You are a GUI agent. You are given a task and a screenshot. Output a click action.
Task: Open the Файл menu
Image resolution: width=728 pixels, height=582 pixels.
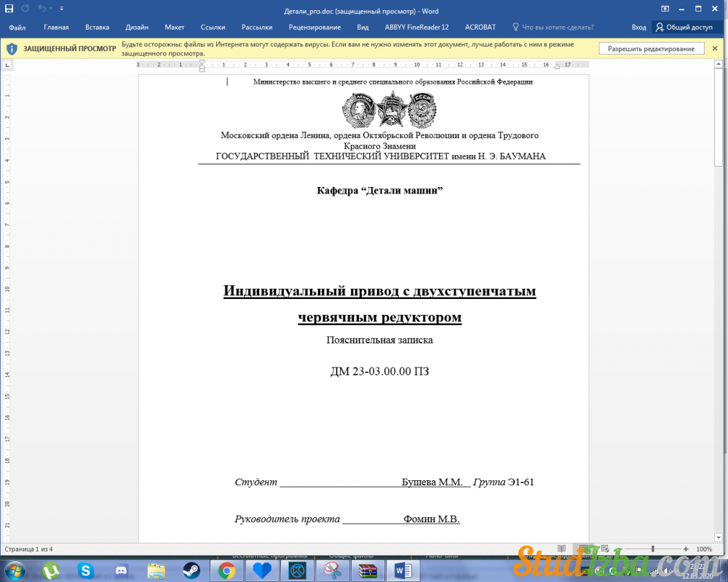pos(17,28)
